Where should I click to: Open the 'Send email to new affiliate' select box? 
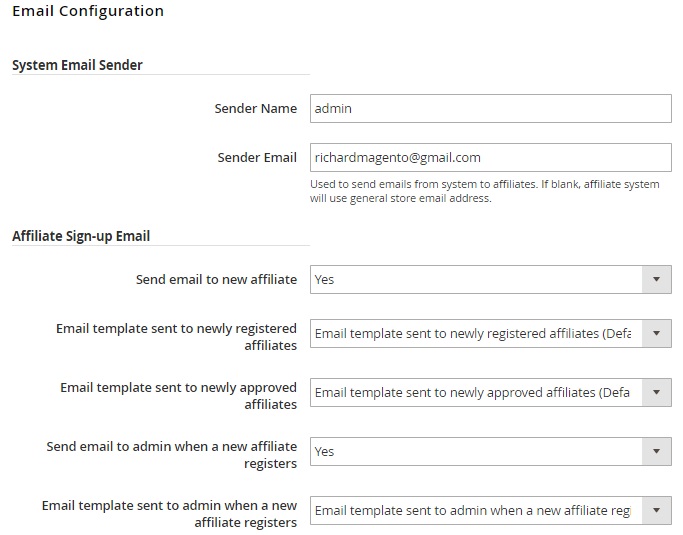point(475,280)
